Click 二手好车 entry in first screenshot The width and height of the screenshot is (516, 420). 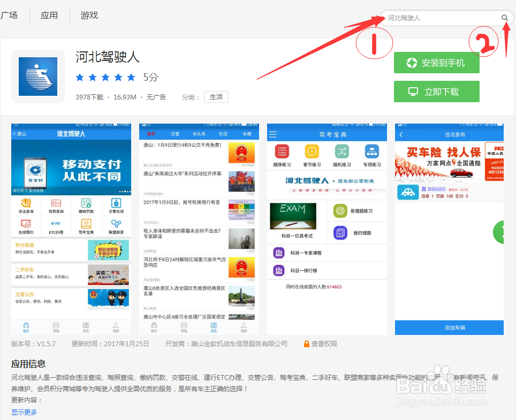point(71,274)
